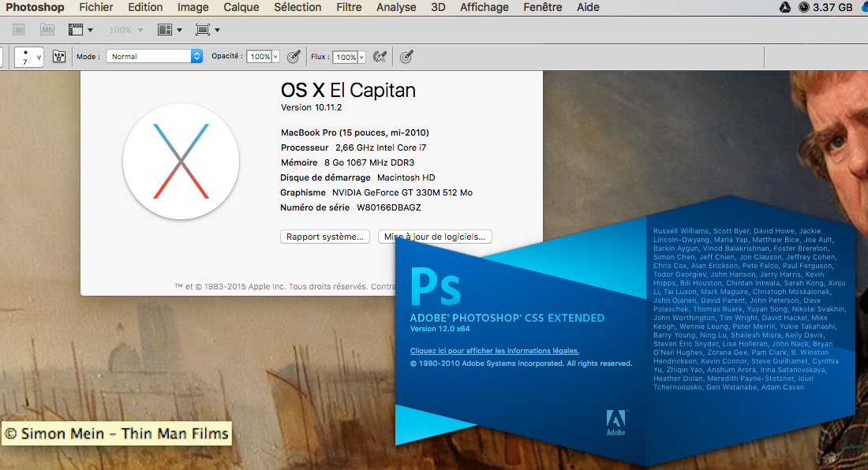Open the View Extras dropdown arrow

[90, 31]
